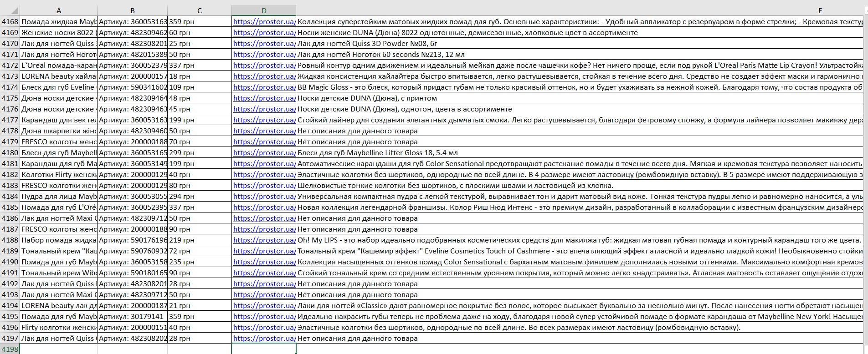The image size is (868, 354).
Task: Select cell 'Женские носки 8022' in column A
Action: click(x=59, y=32)
